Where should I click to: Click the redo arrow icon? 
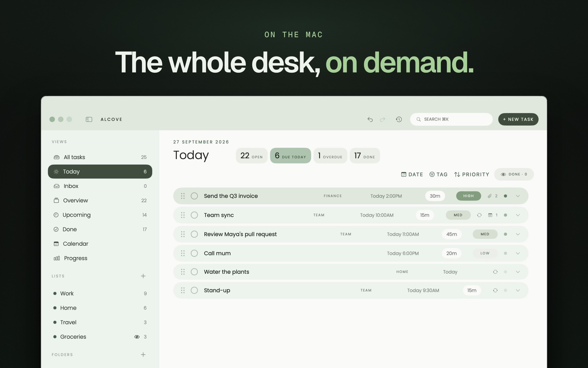click(x=383, y=119)
